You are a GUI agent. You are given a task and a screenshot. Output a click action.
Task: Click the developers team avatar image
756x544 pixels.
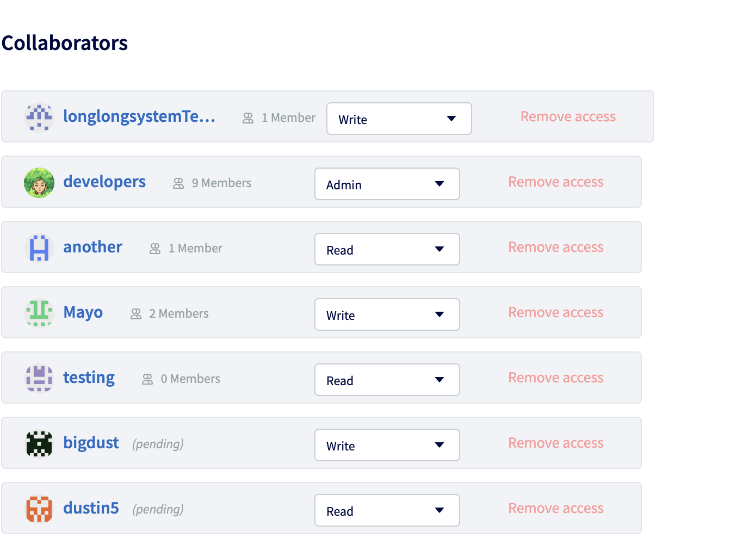(39, 183)
